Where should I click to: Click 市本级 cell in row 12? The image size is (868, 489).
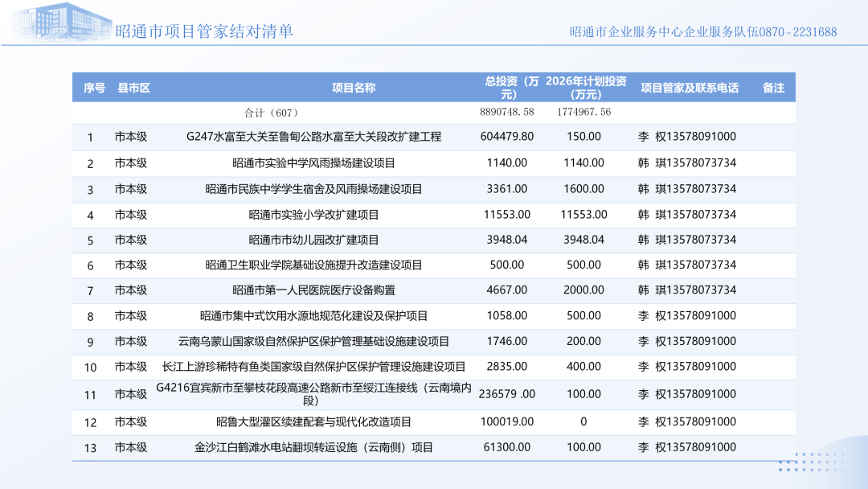coord(131,422)
